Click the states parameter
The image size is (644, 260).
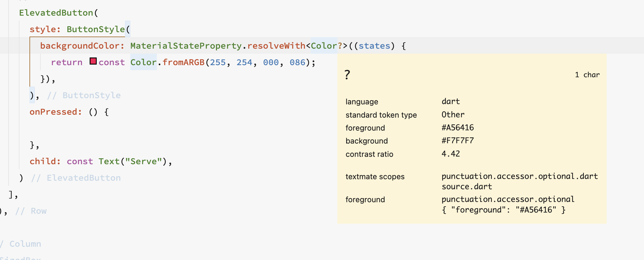(x=374, y=46)
